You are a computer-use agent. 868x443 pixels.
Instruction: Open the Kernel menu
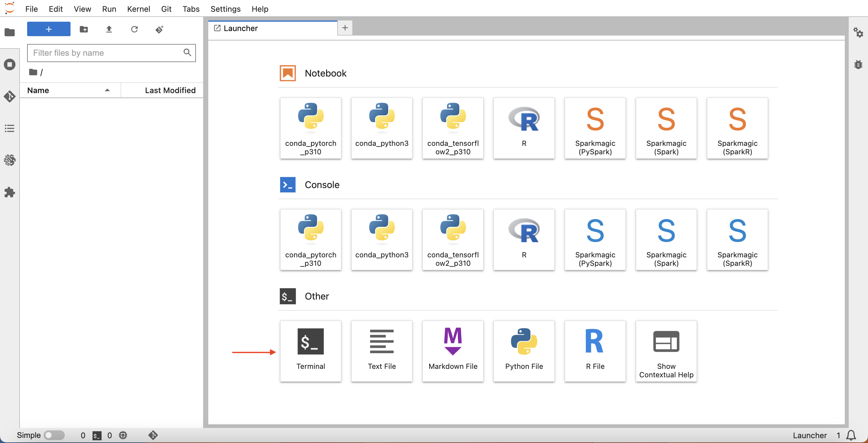tap(138, 9)
